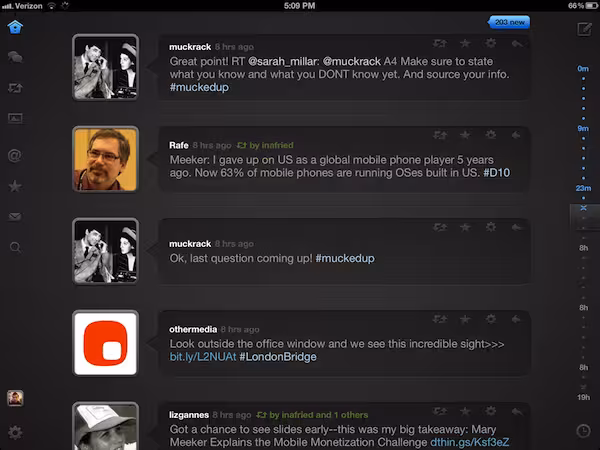Retweet the othermedia tweet
This screenshot has height=450, width=600.
[x=440, y=319]
